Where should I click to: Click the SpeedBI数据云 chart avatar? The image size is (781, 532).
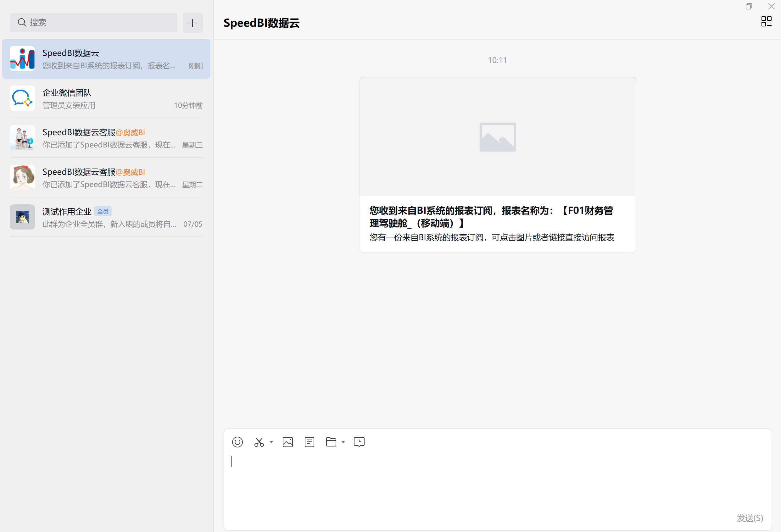pyautogui.click(x=22, y=59)
